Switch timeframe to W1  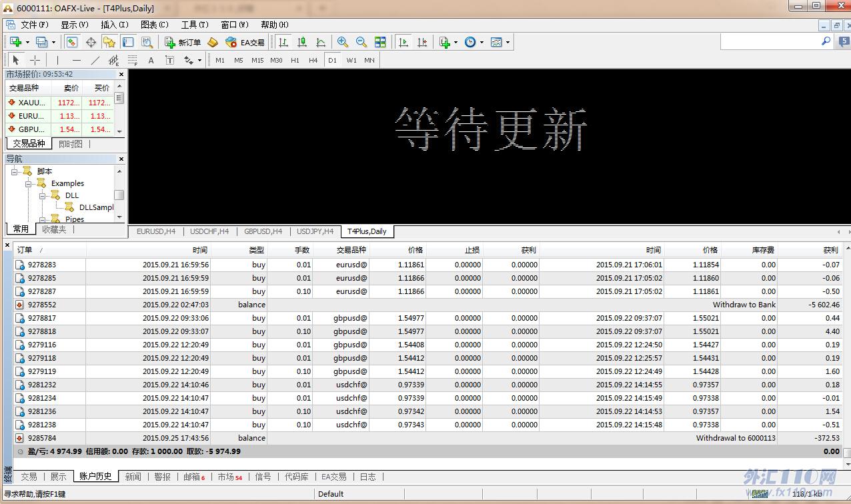point(351,60)
